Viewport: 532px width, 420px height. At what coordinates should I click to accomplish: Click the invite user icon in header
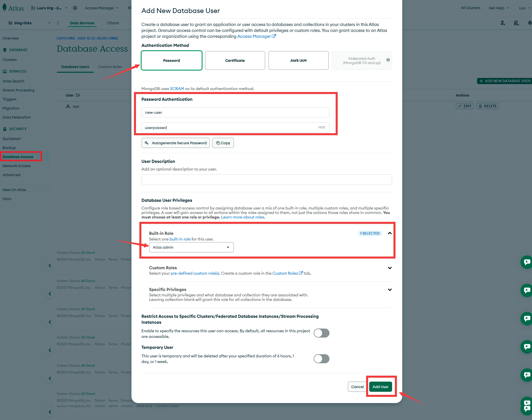click(x=503, y=23)
